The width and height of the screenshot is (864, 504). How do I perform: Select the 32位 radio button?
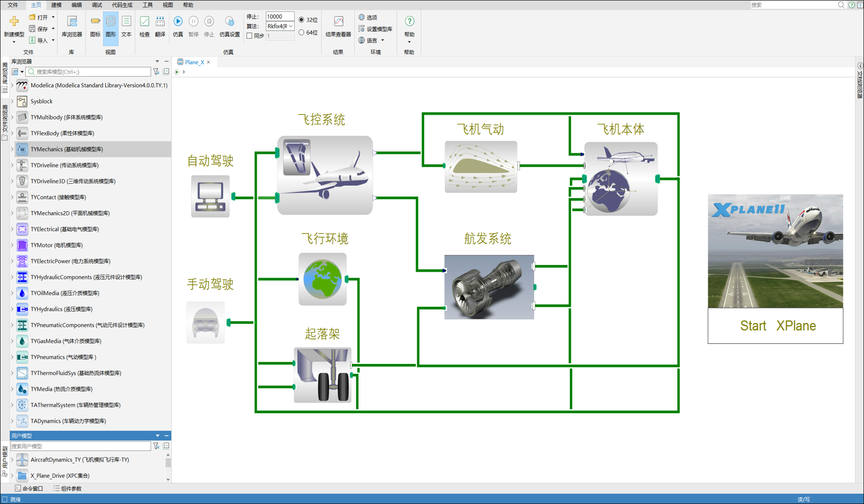tap(301, 20)
